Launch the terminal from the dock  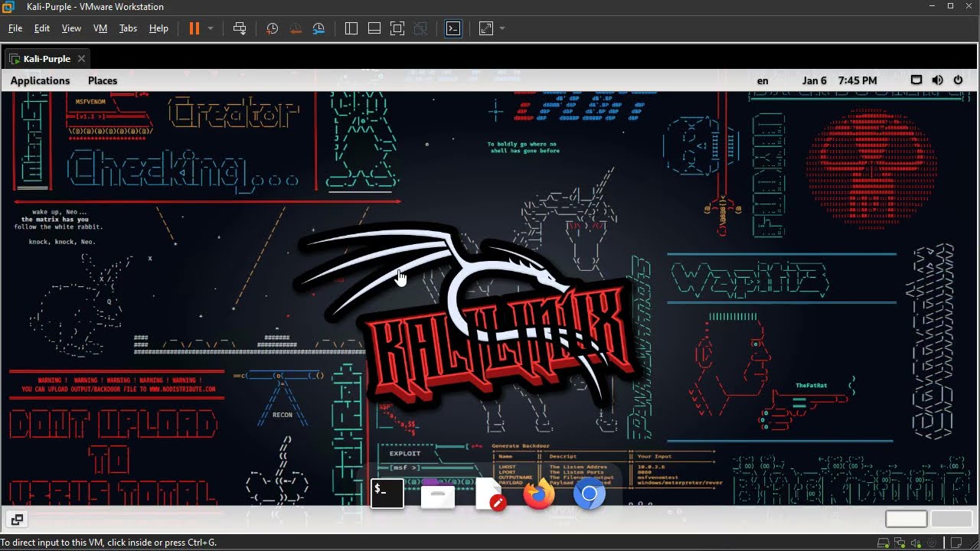tap(387, 494)
